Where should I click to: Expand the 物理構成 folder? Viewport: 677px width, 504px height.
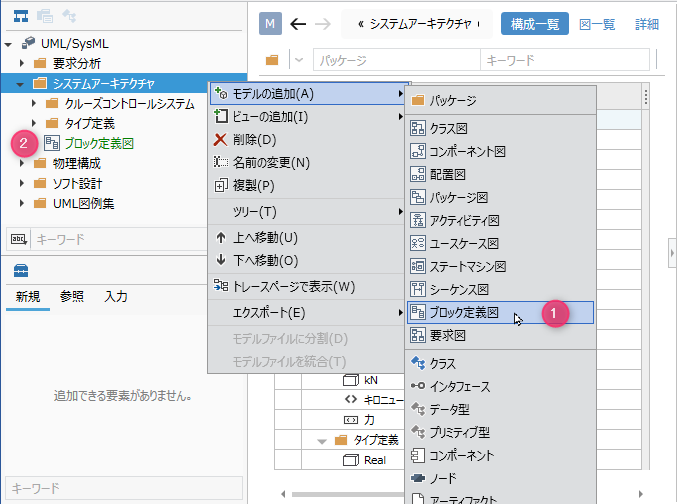tap(22, 163)
